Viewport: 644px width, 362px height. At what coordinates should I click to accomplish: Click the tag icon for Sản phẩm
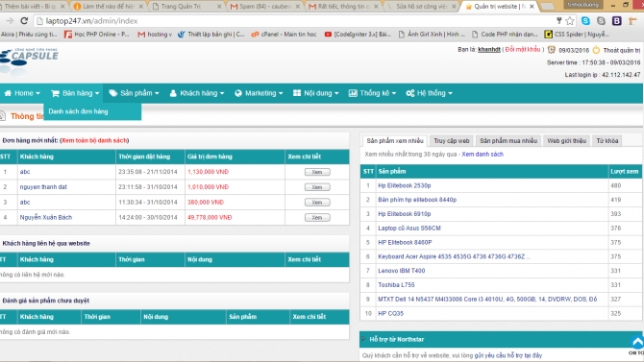[x=113, y=93]
